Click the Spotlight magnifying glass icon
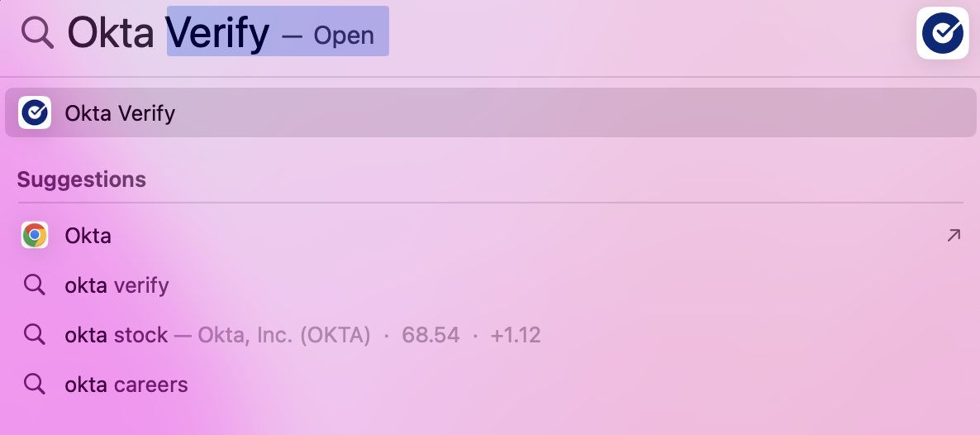 point(37,32)
